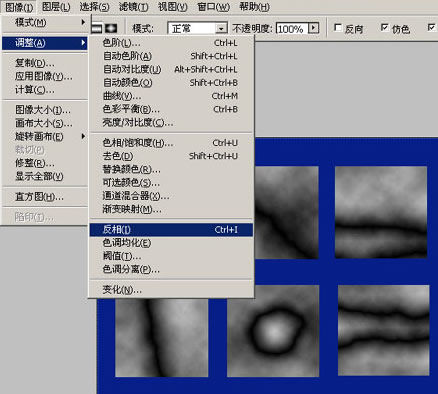Select 色彩平衡(B)... adjustment
Screen dimensions: 438x394
[171, 109]
